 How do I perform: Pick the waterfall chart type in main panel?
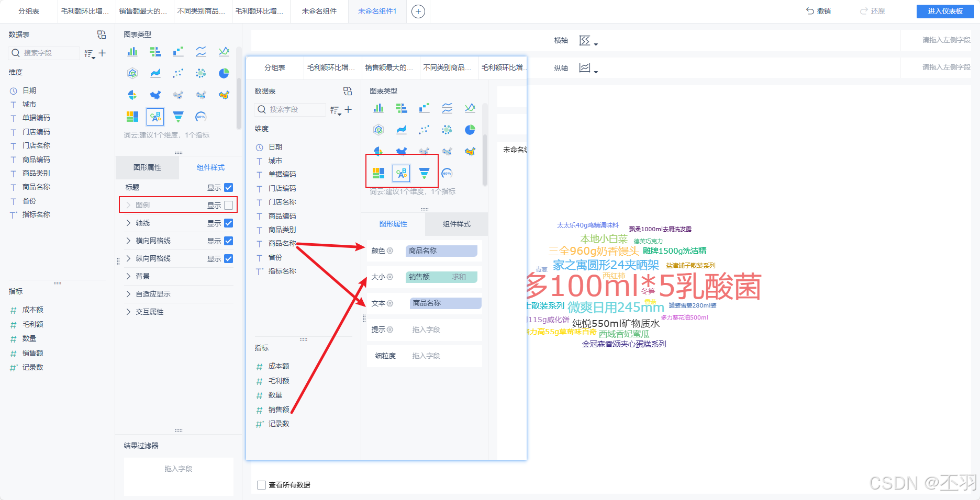click(179, 51)
